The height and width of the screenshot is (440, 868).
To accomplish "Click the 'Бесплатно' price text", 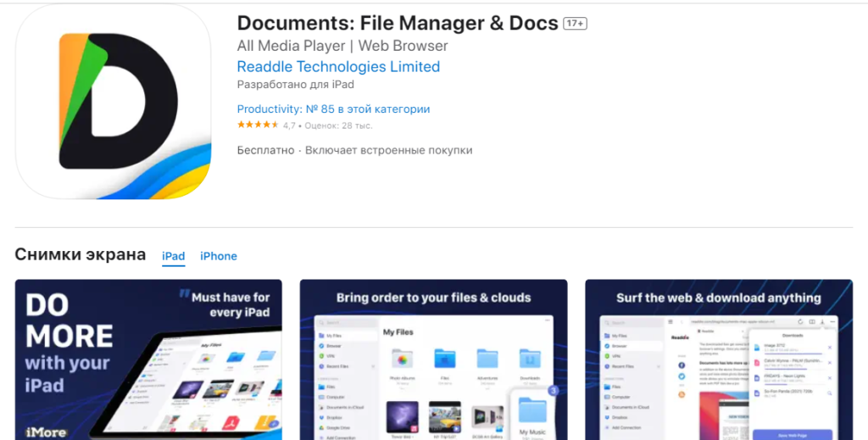I will 265,150.
